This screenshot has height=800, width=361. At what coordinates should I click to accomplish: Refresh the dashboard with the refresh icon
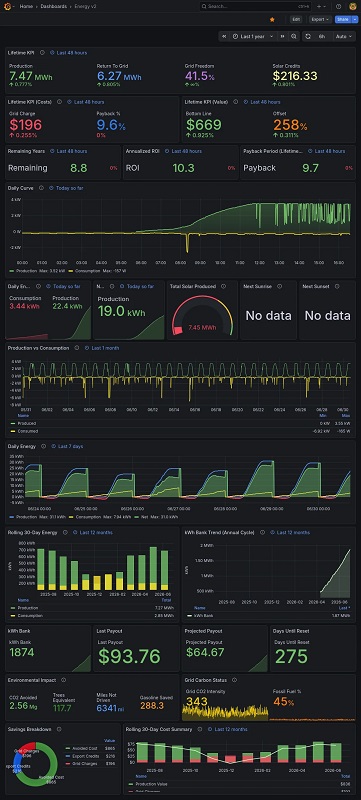point(308,36)
